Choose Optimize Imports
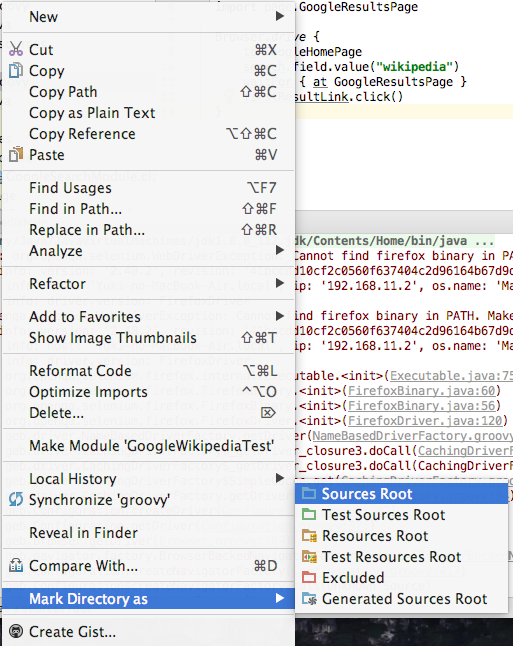This screenshot has width=513, height=646. [x=148, y=391]
